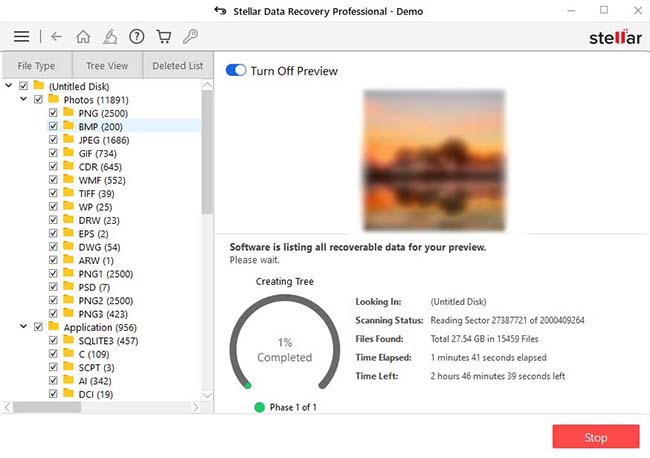Screen dimensions: 650x458
Task: Click the tree scroll down arrow
Action: 207,395
